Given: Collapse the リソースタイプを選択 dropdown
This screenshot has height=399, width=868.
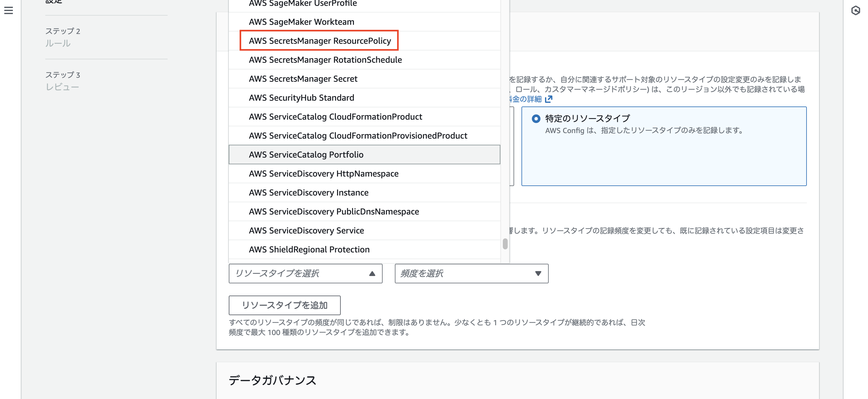Looking at the screenshot, I should pos(305,273).
